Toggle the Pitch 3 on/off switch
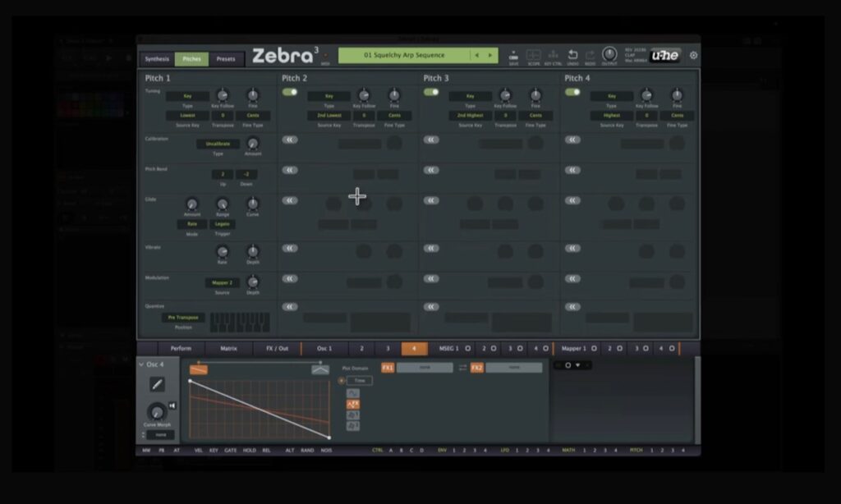The image size is (841, 504). (x=430, y=94)
